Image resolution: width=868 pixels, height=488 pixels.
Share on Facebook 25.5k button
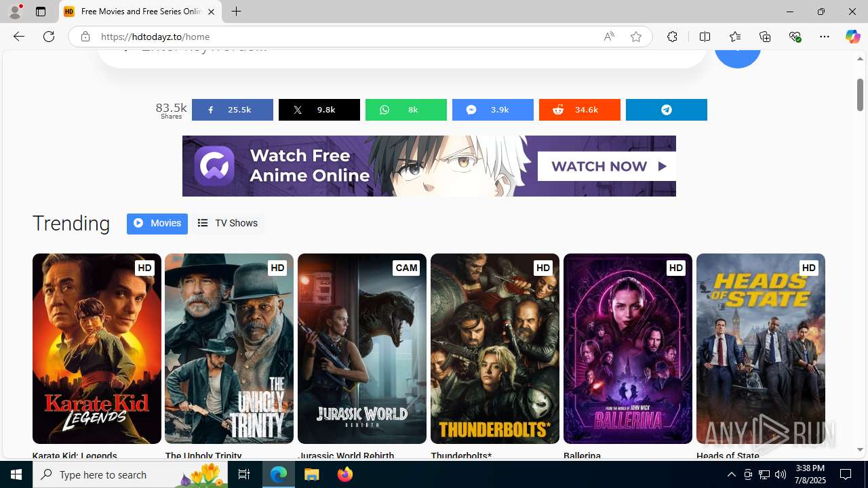233,110
